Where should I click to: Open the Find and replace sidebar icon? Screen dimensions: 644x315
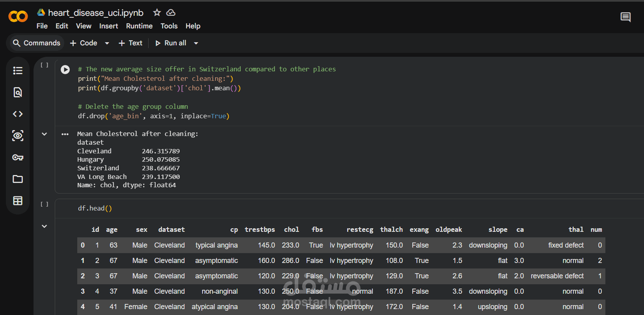18,92
